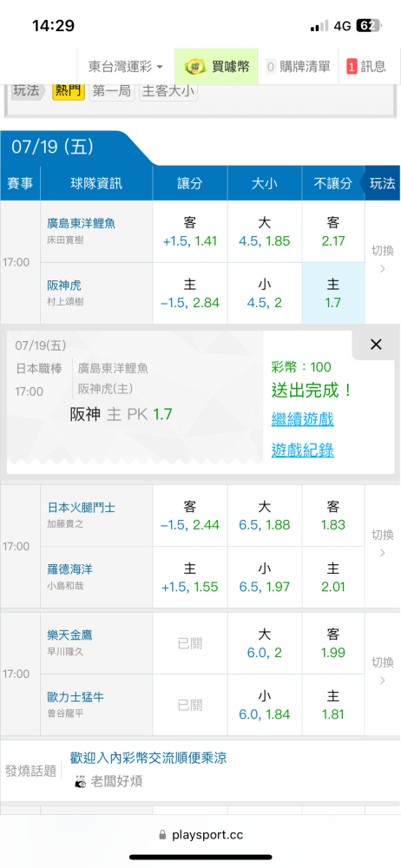Screen dimensions: 401x868
Task: Pick 小 4.5, 2 under option
Action: pos(265,293)
